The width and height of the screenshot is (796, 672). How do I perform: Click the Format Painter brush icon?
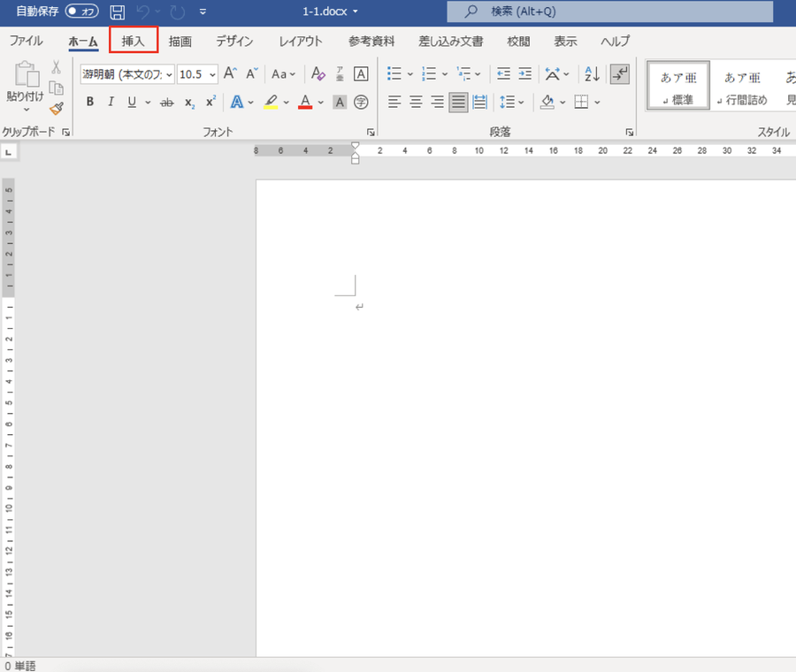pos(57,108)
